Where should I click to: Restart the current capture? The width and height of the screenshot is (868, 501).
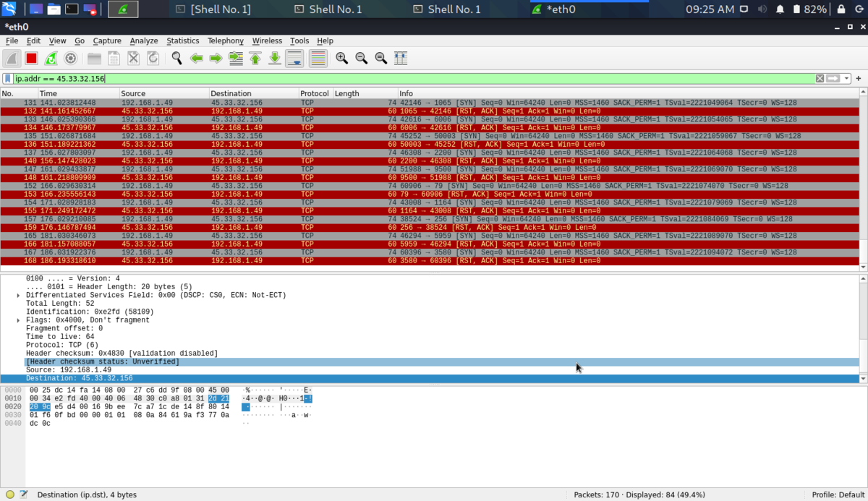point(51,59)
